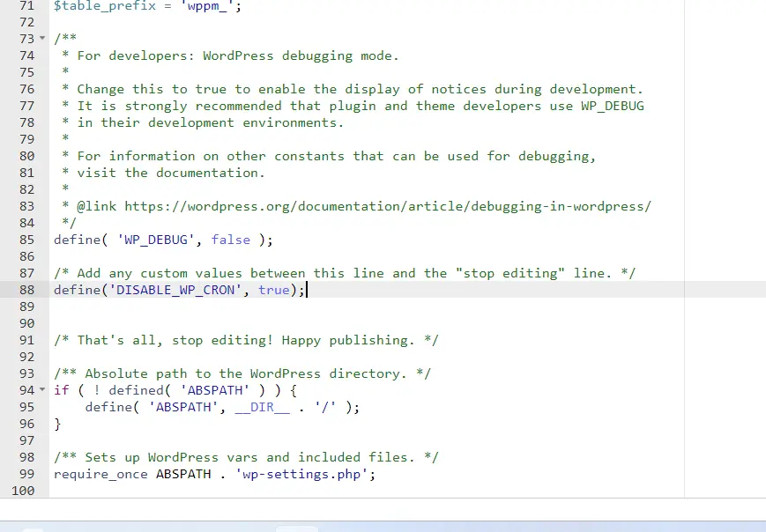Click "That's all, stop editing! Happy publishing." comment
The width and height of the screenshot is (766, 532).
point(246,340)
